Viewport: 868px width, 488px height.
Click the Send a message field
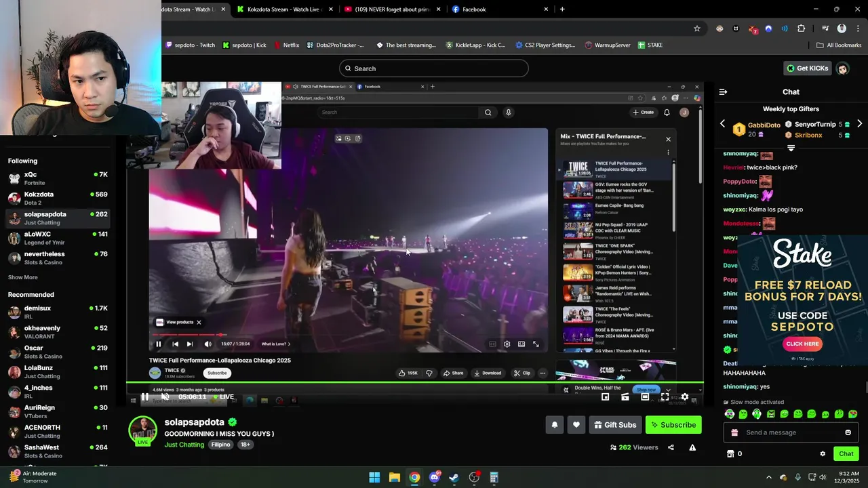pos(790,432)
